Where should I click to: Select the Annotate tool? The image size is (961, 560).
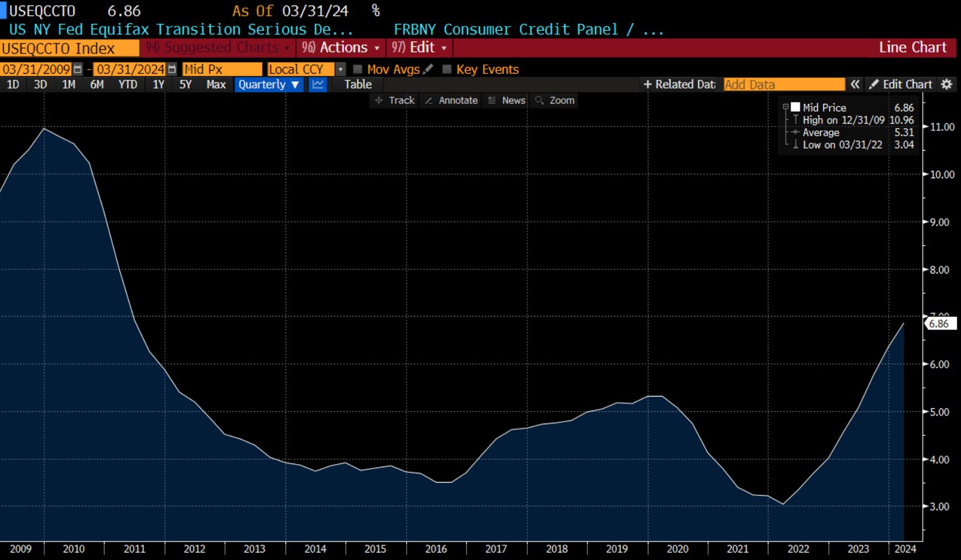pos(452,100)
